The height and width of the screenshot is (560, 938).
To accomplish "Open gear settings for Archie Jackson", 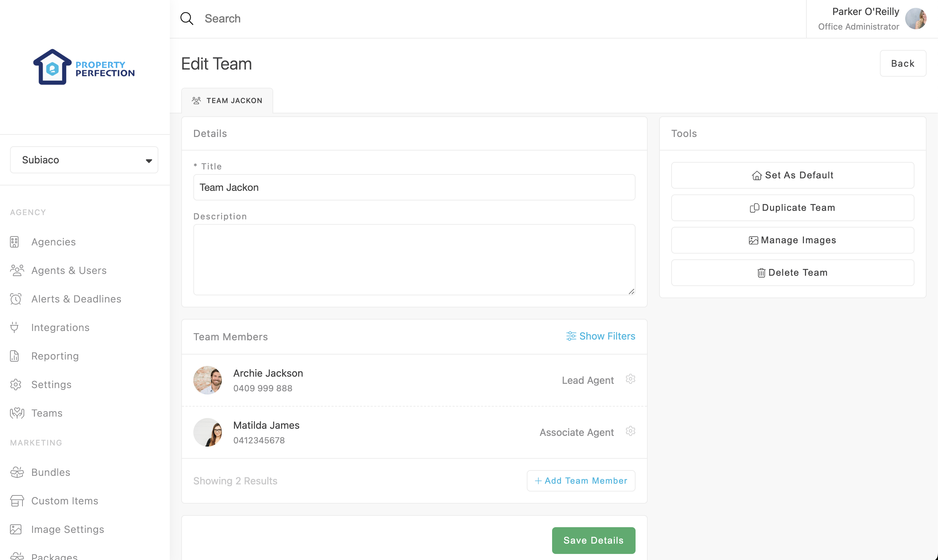I will coord(630,379).
